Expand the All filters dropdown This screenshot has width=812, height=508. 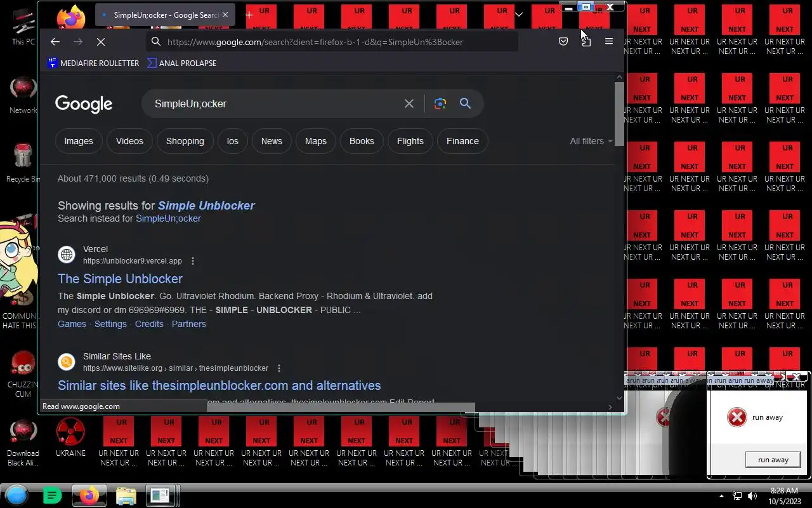coord(591,141)
